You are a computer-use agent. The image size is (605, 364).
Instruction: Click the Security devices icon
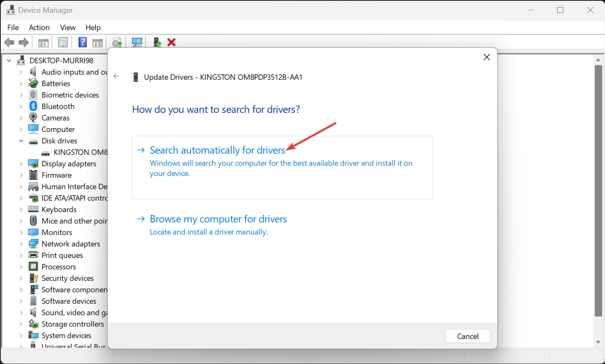click(x=33, y=278)
